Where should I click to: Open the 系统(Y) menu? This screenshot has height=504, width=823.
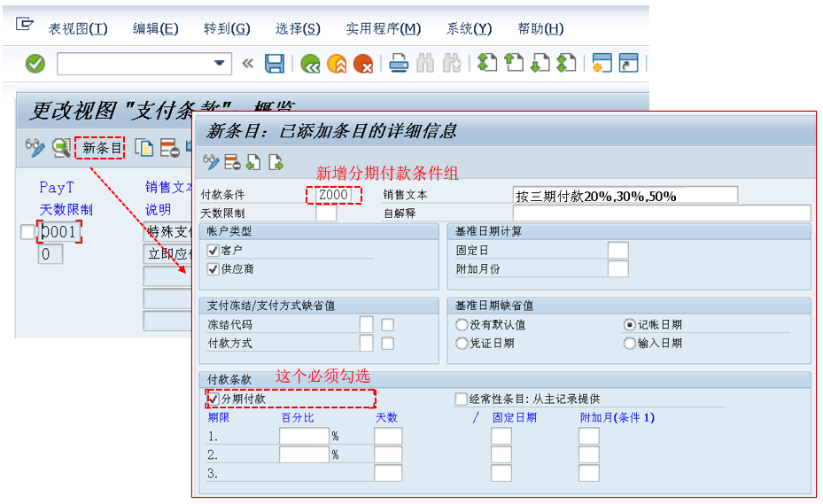(469, 29)
